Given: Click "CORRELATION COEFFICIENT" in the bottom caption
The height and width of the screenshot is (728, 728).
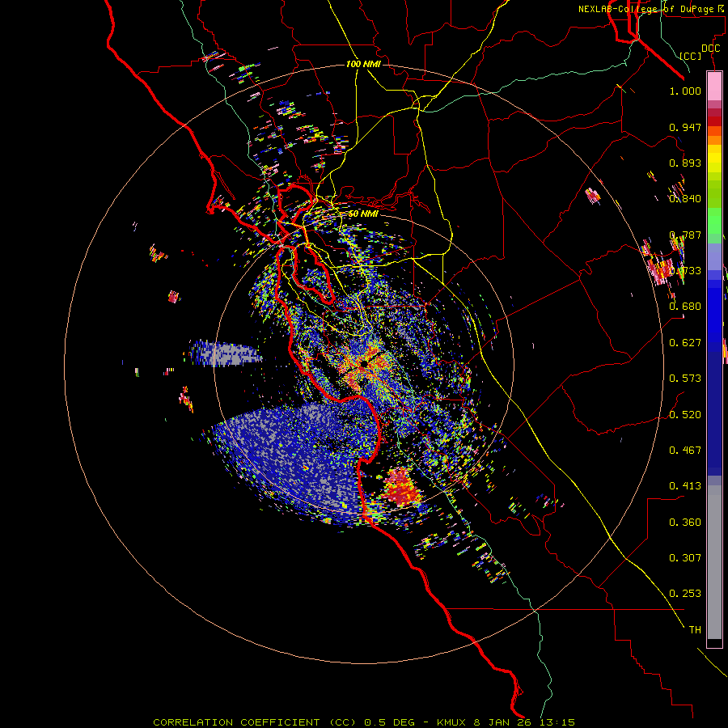Looking at the screenshot, I should pos(236,722).
